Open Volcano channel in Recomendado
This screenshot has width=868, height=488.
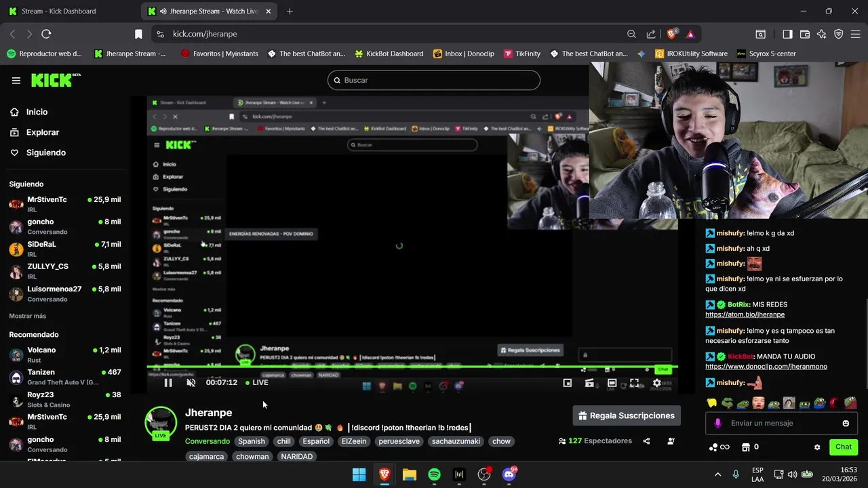click(65, 354)
